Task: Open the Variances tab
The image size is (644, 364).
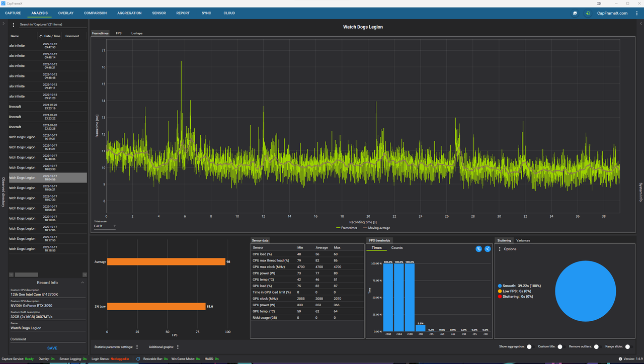Action: pyautogui.click(x=523, y=240)
